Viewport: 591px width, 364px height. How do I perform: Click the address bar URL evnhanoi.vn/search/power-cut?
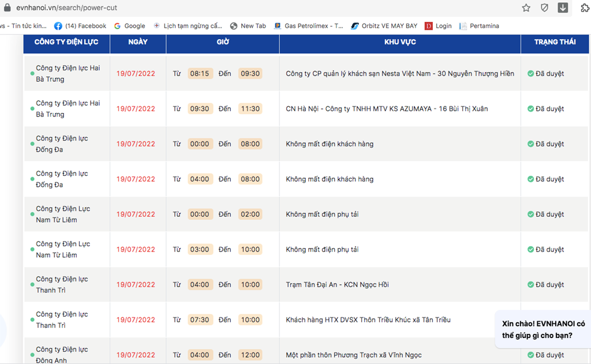coord(66,7)
